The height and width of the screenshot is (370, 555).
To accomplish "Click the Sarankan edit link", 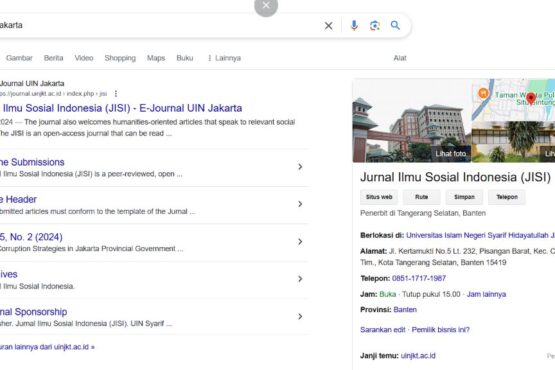I will [x=383, y=330].
